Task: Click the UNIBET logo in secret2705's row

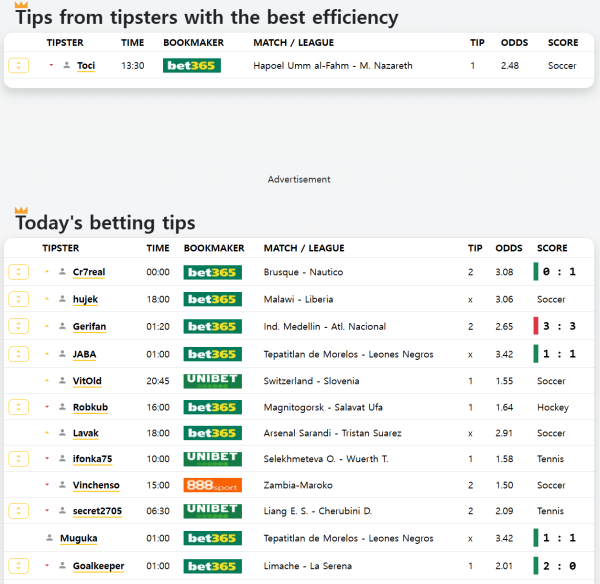Action: tap(212, 511)
